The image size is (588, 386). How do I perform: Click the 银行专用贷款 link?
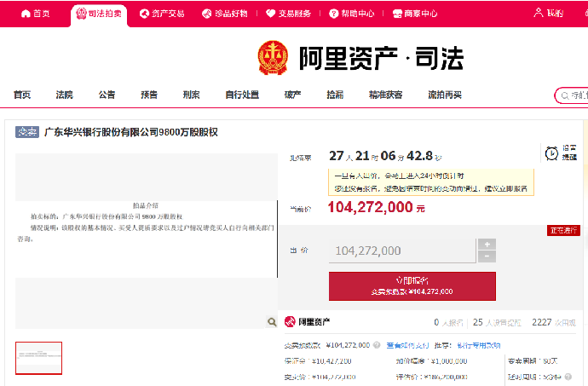479,345
